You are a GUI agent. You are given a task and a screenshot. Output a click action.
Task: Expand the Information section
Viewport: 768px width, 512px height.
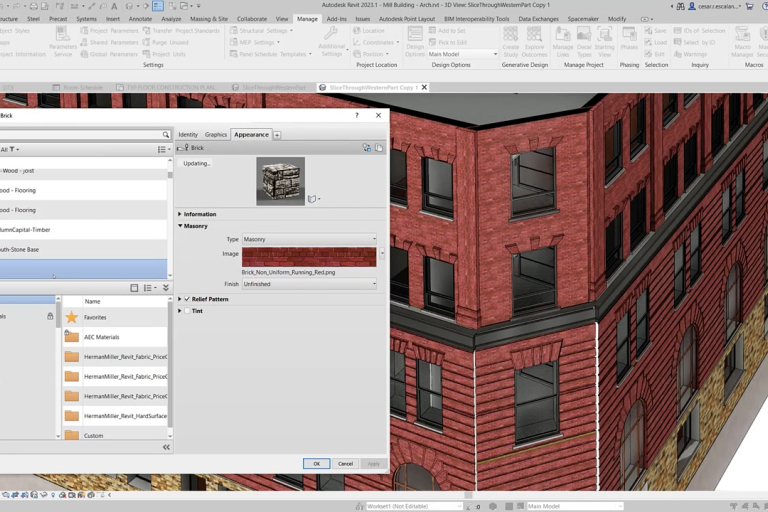click(180, 214)
